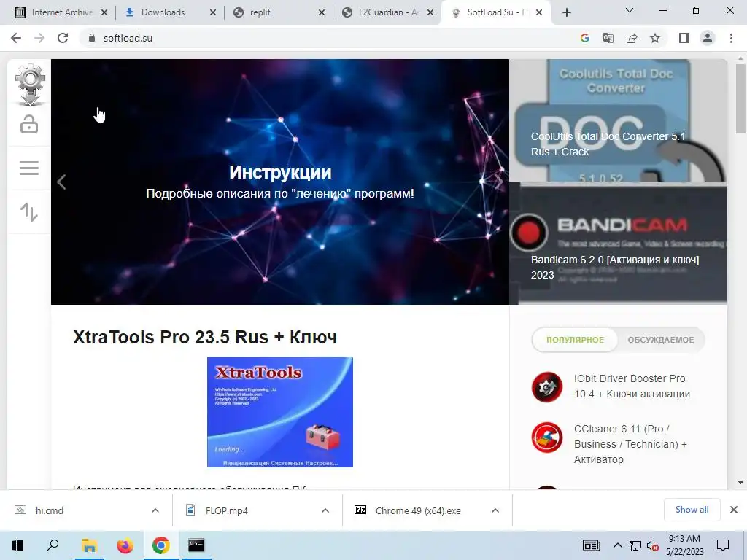Open clock showing 9:13 AM
747x560 pixels.
pos(684,545)
